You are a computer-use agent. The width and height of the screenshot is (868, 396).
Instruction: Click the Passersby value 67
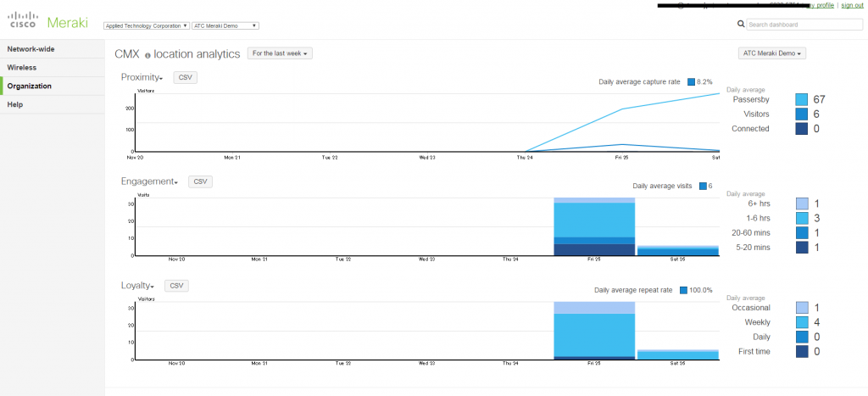(820, 100)
